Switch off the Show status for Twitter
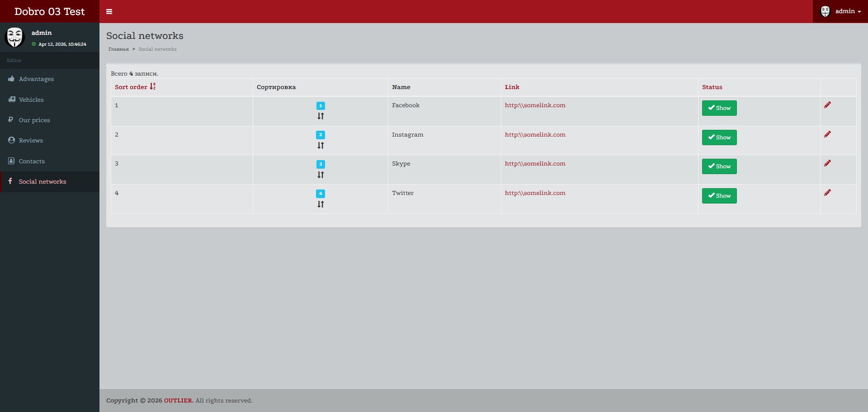 coord(719,196)
